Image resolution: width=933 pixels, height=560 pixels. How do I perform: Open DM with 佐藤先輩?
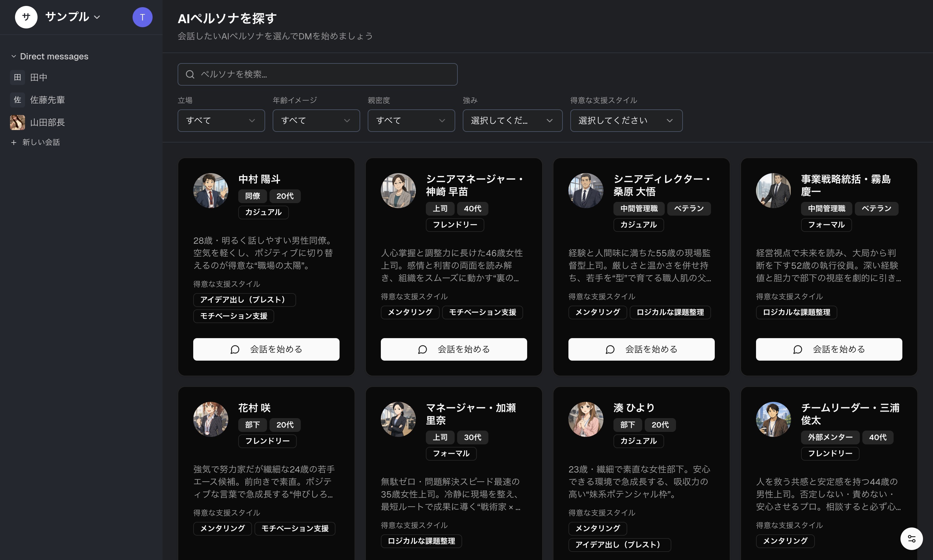(x=47, y=100)
